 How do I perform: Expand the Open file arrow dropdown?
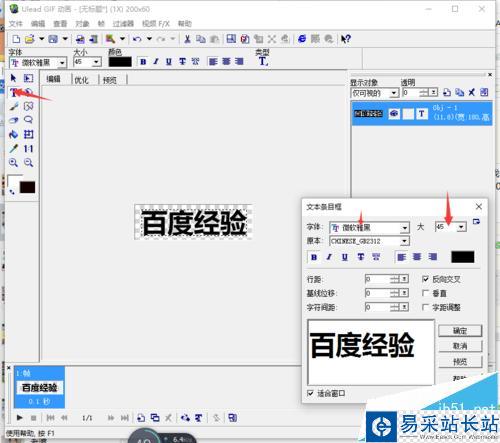pos(41,39)
